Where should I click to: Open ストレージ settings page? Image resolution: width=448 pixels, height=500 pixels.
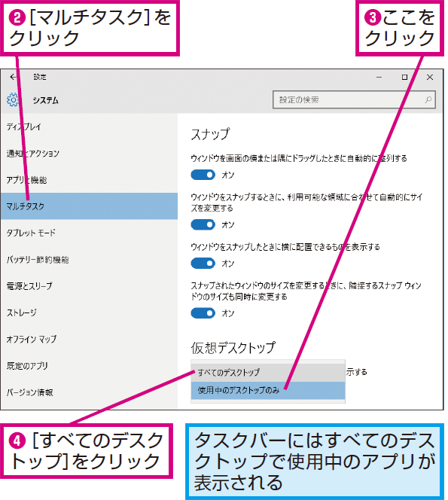pos(89,312)
